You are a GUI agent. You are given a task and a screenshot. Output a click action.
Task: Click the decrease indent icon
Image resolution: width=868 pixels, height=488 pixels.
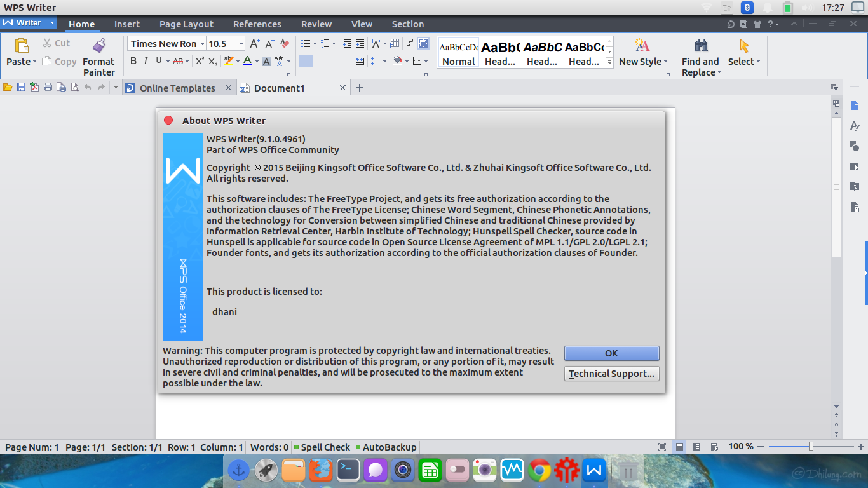pos(347,44)
